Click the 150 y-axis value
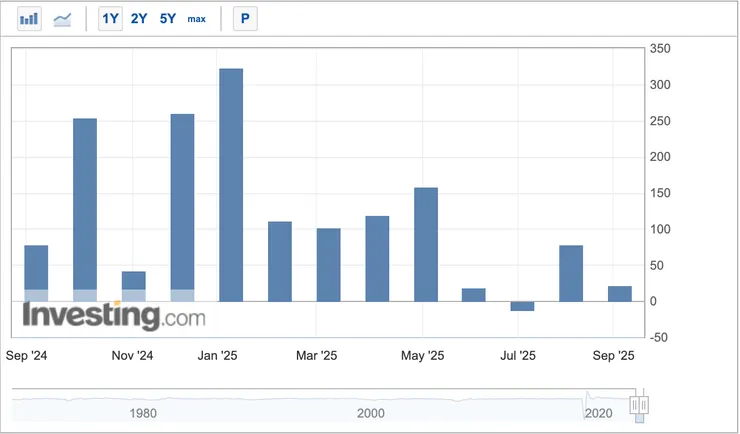 (x=660, y=193)
